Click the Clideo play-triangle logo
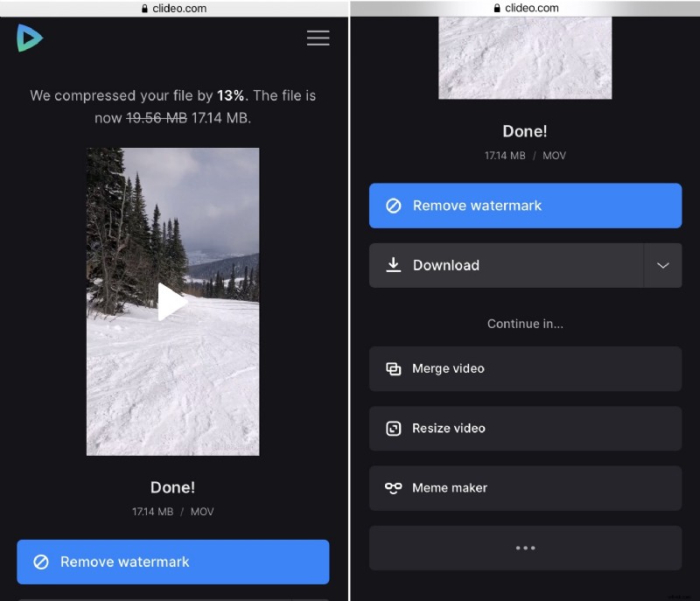 point(30,38)
